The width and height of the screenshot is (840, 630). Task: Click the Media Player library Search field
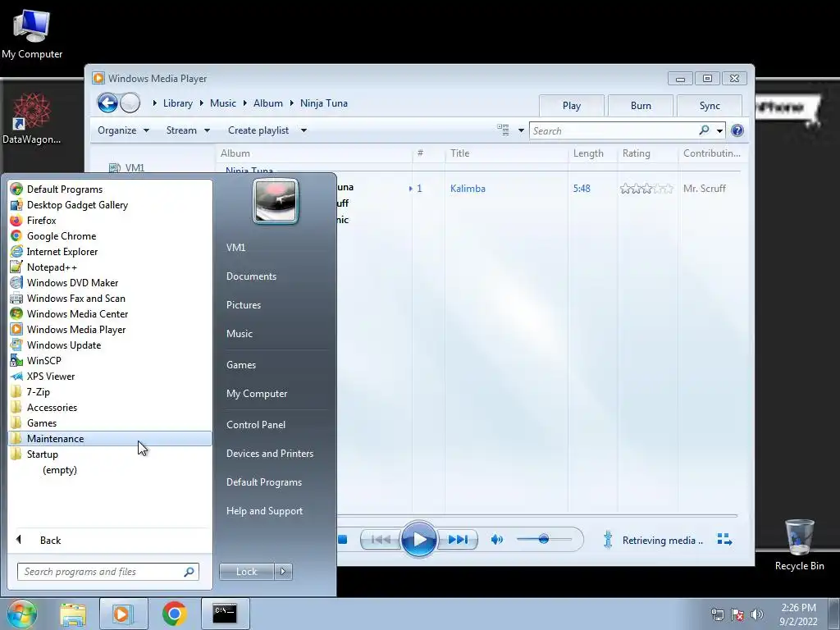pos(614,130)
